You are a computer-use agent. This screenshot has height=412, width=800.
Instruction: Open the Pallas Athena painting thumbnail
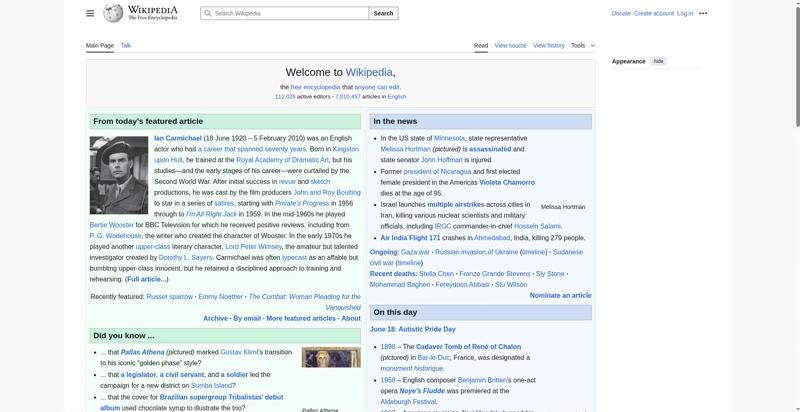click(331, 357)
